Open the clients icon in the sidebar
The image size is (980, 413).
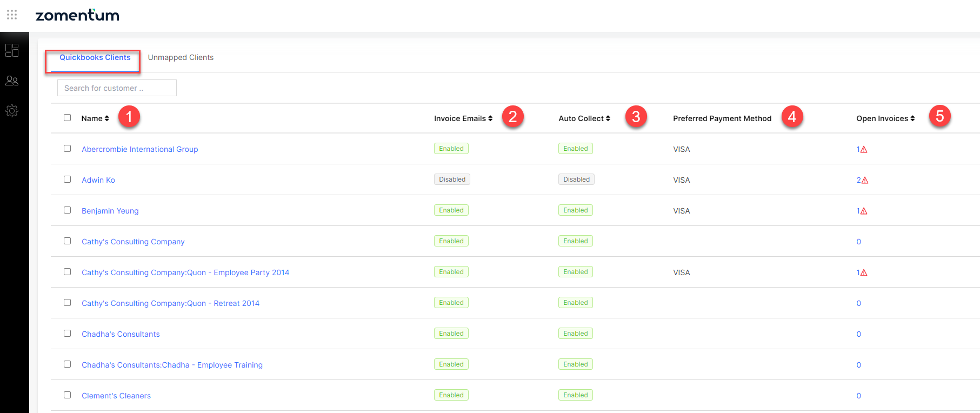12,81
